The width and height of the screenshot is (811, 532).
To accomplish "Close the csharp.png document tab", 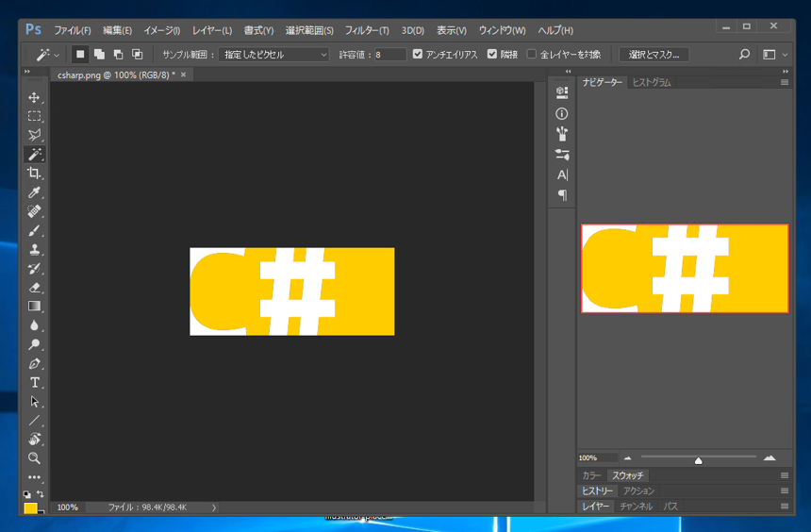I will pos(183,75).
